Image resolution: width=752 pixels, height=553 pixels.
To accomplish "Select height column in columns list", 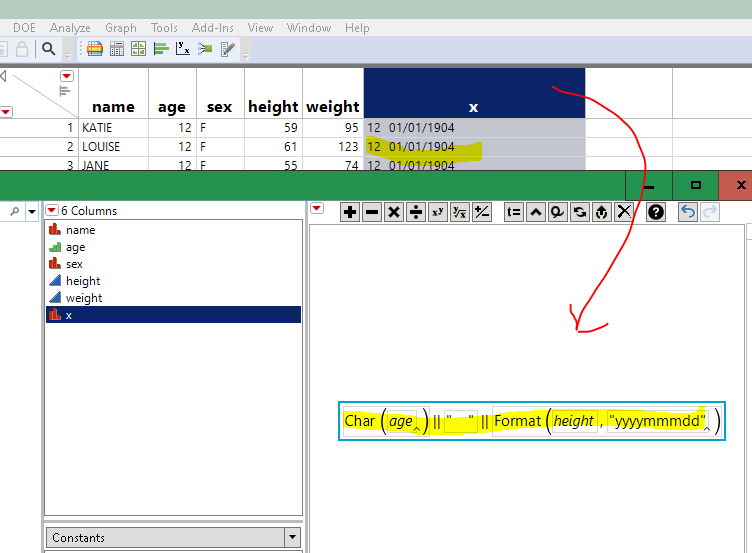I will click(173, 281).
